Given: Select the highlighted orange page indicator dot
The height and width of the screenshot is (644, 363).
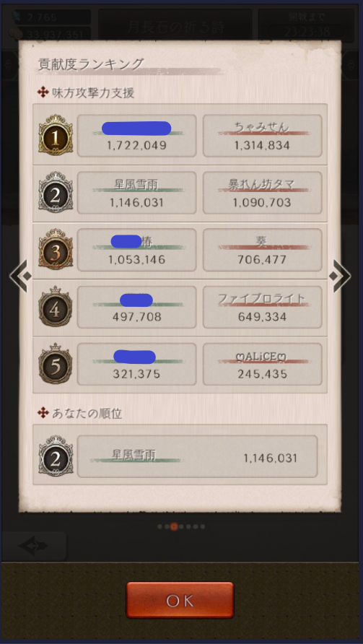Looking at the screenshot, I should click(x=174, y=526).
